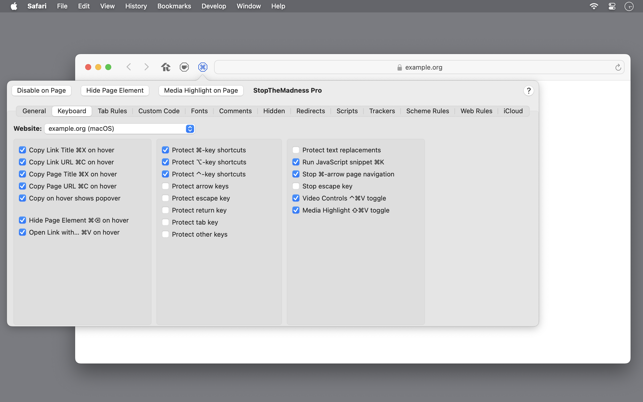
Task: Toggle Run JavaScript snippet checkbox
Action: (296, 162)
